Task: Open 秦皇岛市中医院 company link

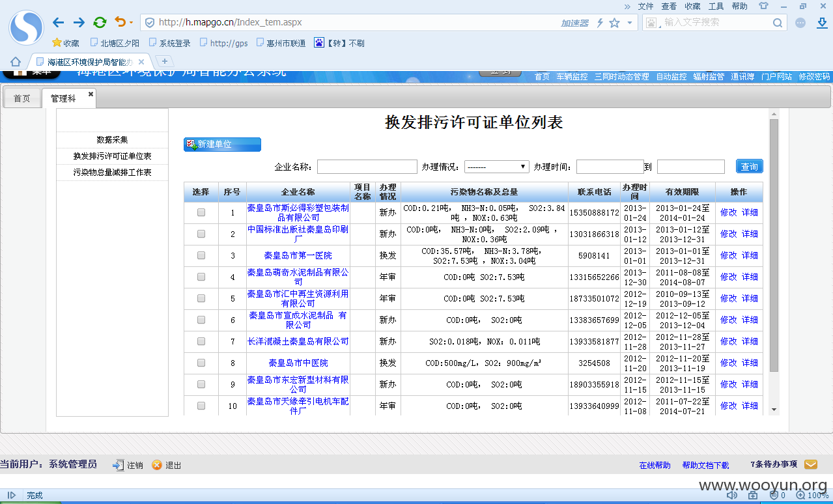Action: tap(298, 363)
